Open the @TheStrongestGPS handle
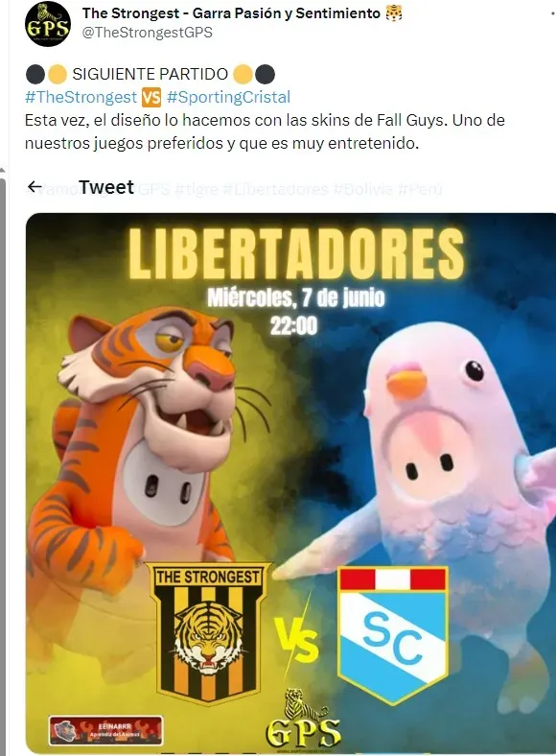556x756 pixels. click(x=148, y=33)
